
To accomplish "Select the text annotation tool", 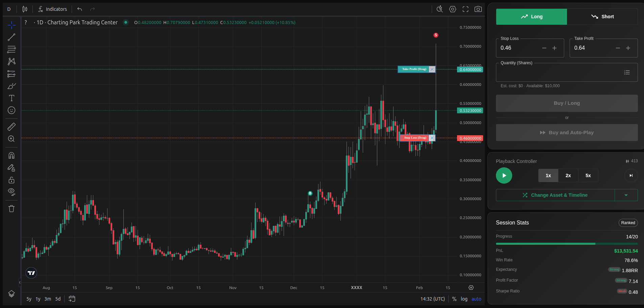I will click(x=11, y=98).
